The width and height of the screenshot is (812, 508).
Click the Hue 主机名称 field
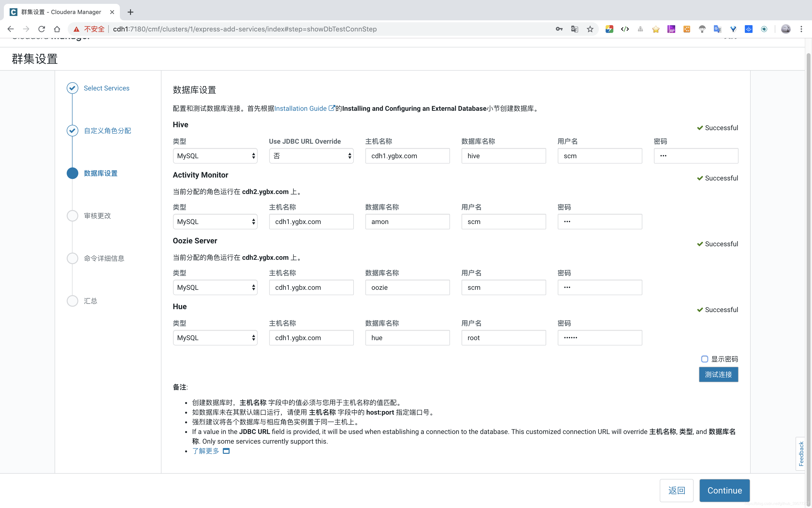[311, 338]
